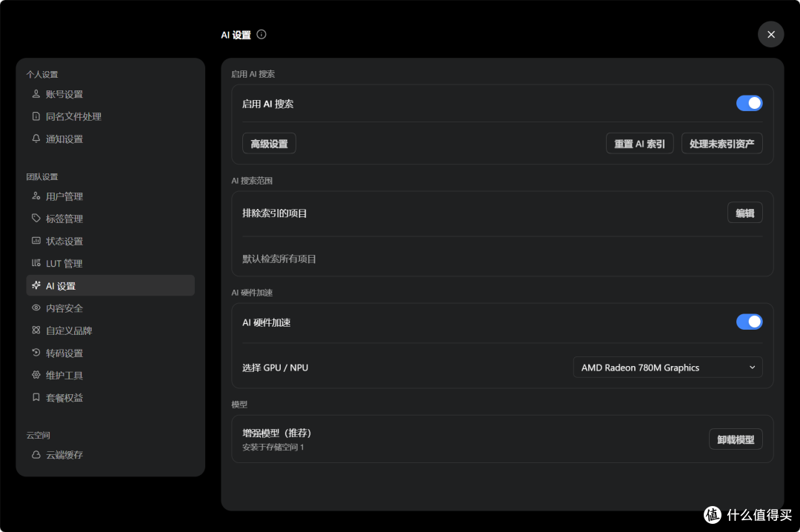The image size is (800, 532).
Task: Open LUT 管理 settings
Action: tap(110, 264)
